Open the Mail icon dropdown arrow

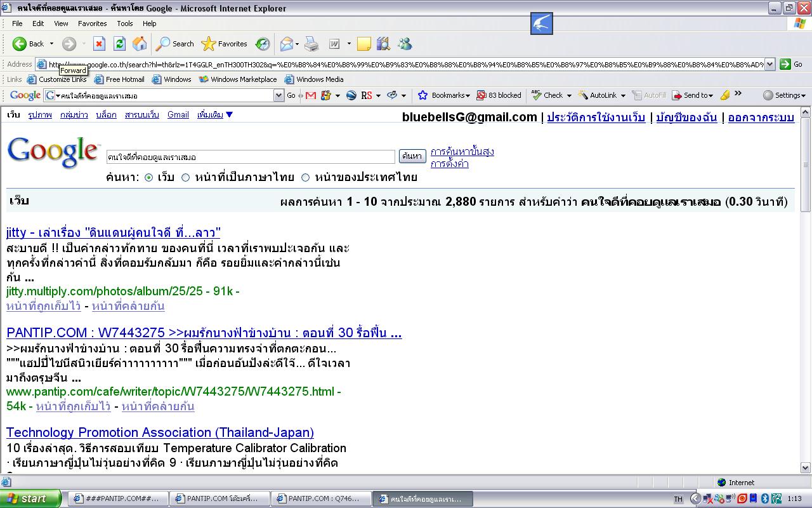click(297, 44)
